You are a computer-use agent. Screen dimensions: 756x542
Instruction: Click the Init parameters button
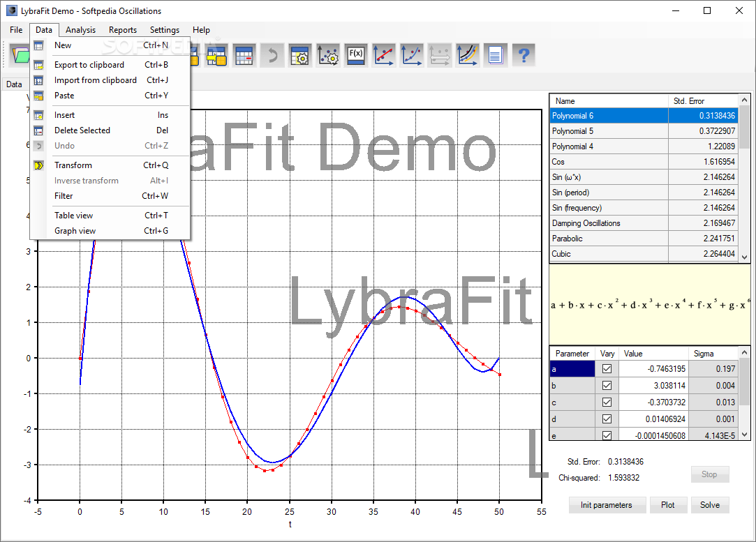(x=606, y=505)
